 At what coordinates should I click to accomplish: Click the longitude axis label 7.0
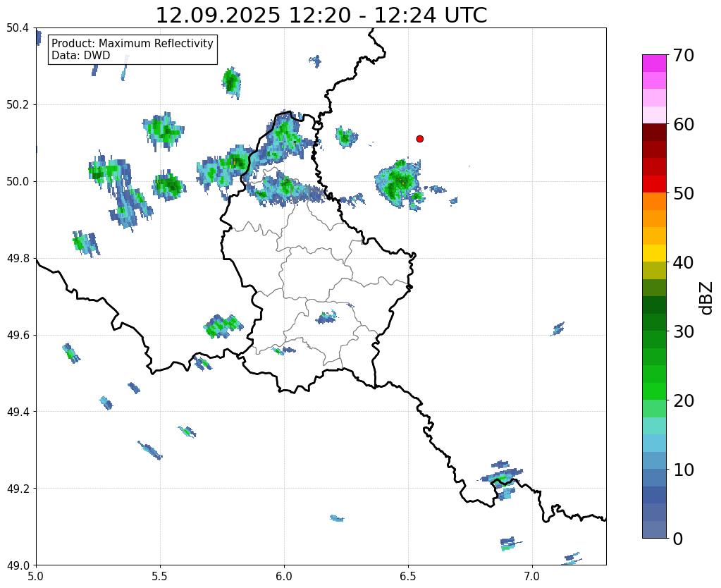click(532, 577)
